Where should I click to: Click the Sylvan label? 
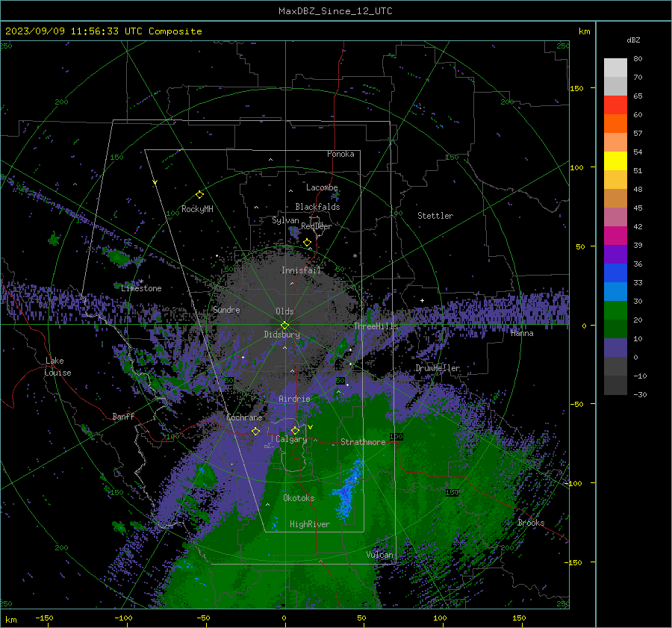pos(285,220)
